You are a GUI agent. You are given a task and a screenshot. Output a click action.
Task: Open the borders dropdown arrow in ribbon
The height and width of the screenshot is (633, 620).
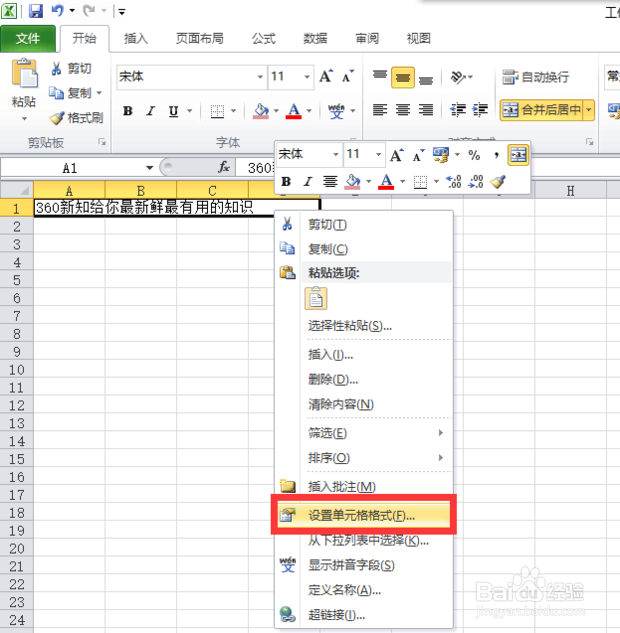pyautogui.click(x=233, y=111)
